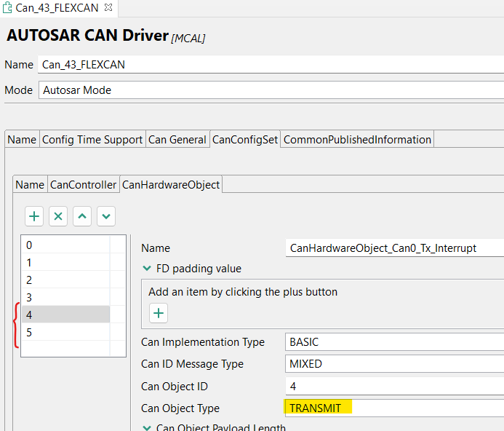Move selected hardware object up
This screenshot has width=504, height=431.
pyautogui.click(x=82, y=216)
